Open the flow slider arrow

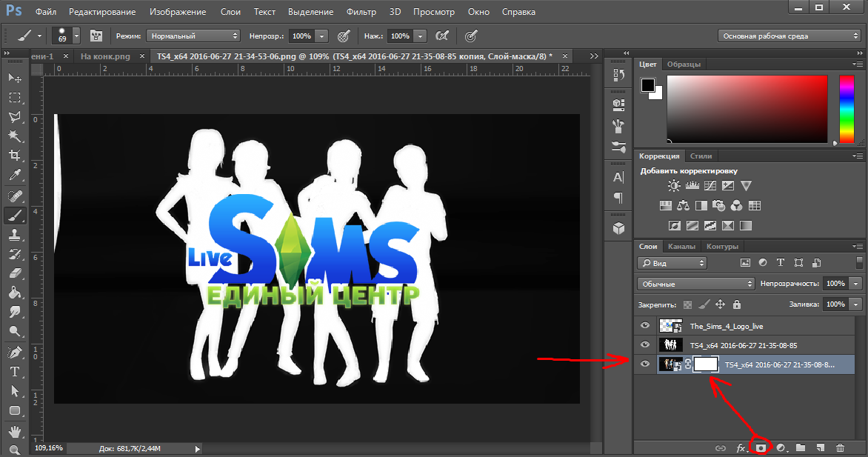421,36
